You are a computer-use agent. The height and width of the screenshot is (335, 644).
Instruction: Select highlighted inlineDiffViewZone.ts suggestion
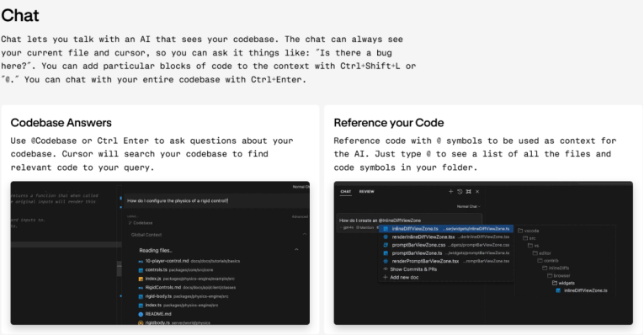click(446, 229)
